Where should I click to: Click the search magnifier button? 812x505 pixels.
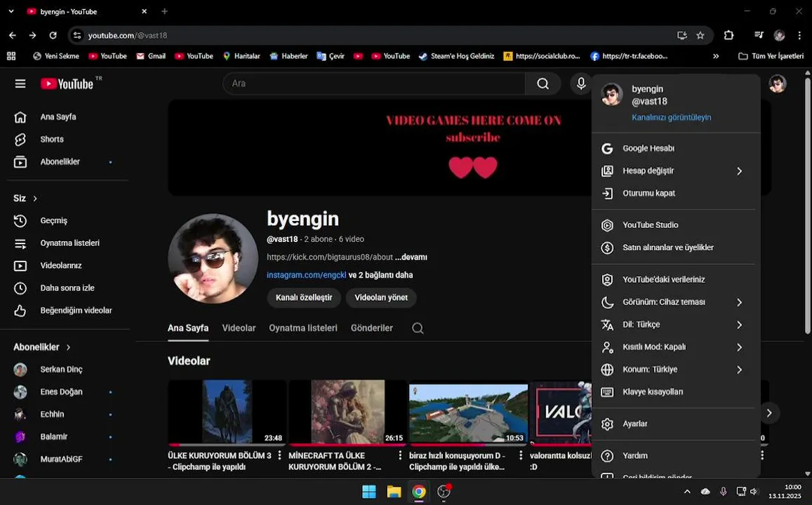click(543, 84)
